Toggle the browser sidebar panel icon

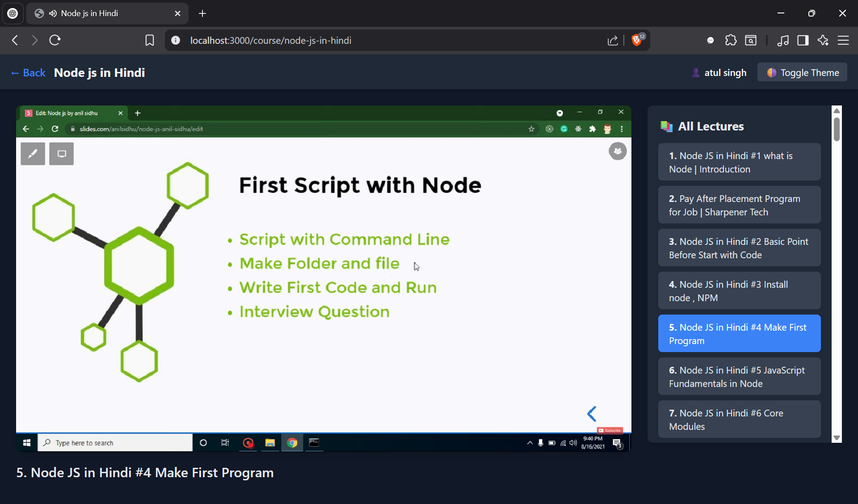tap(803, 41)
